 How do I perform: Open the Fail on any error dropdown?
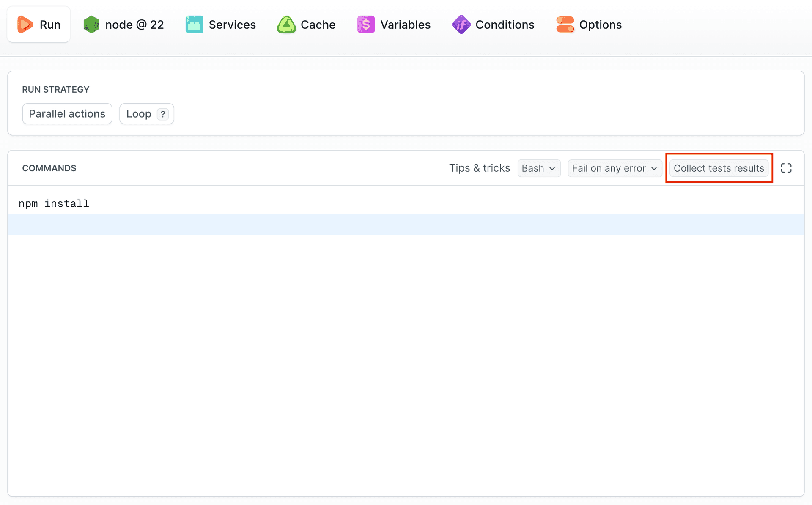click(614, 168)
